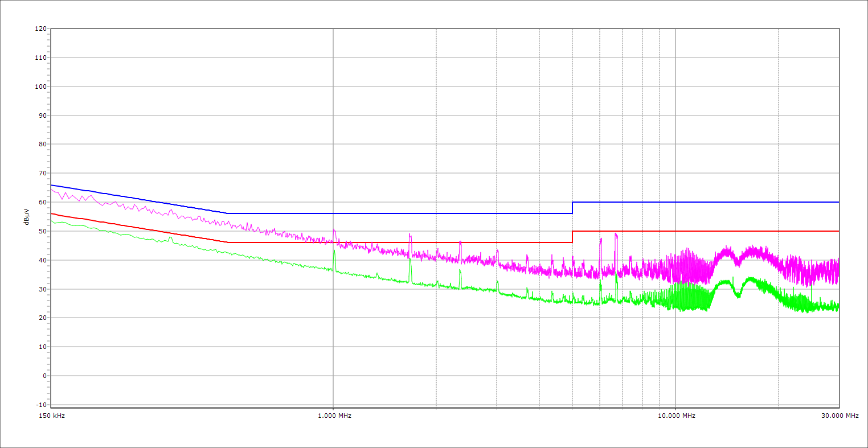
Task: Click the -10 value on the y-axis
Action: coord(40,405)
